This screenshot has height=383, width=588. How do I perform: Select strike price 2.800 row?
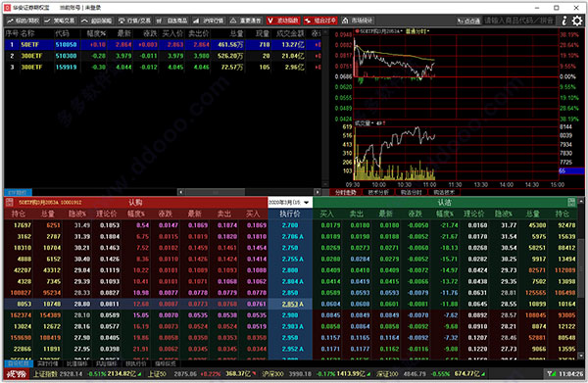[290, 270]
